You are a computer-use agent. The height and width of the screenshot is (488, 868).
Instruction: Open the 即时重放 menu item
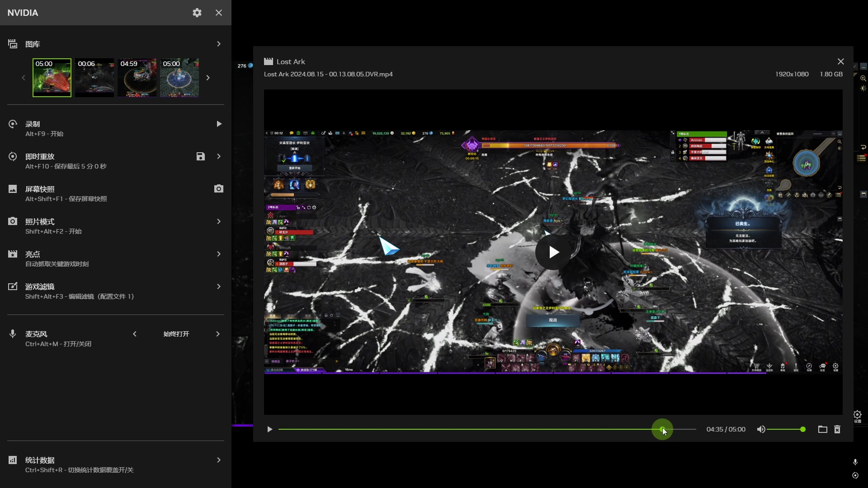pyautogui.click(x=116, y=161)
